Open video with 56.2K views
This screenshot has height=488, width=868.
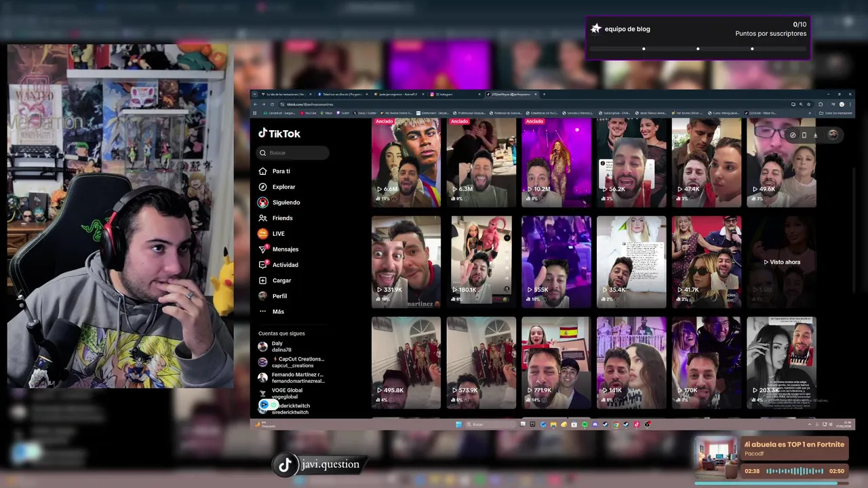pyautogui.click(x=631, y=163)
